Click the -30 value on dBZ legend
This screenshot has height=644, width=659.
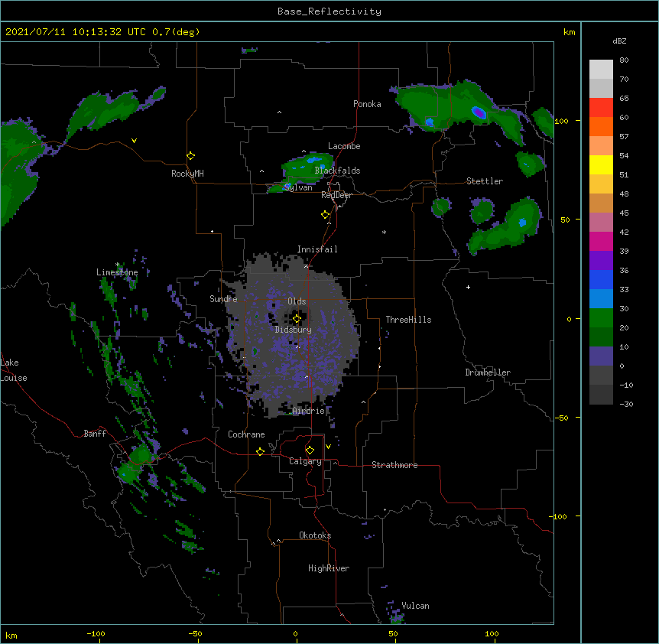pyautogui.click(x=626, y=404)
